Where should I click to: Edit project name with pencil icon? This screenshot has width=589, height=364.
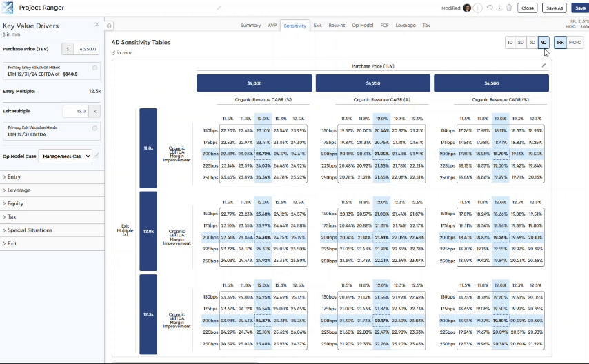pyautogui.click(x=219, y=8)
